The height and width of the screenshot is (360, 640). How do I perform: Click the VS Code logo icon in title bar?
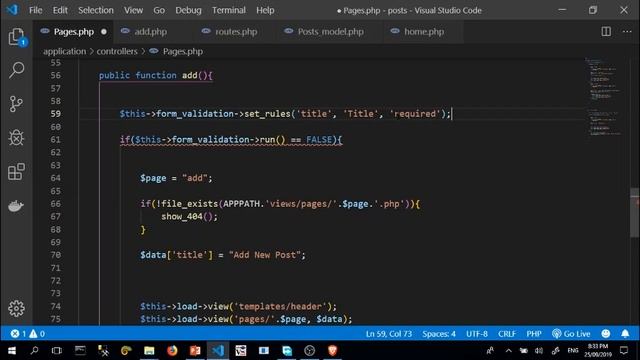[x=13, y=10]
